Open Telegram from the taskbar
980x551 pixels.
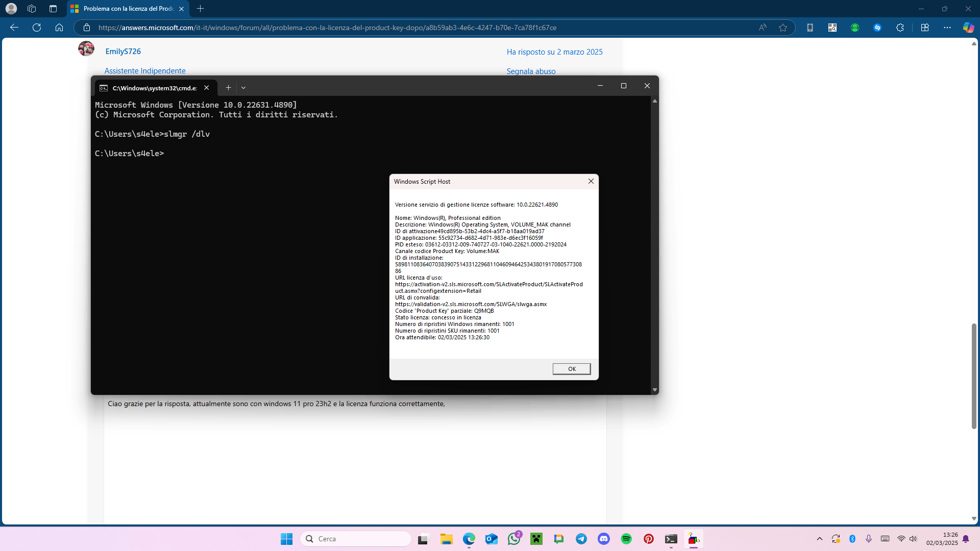tap(581, 539)
